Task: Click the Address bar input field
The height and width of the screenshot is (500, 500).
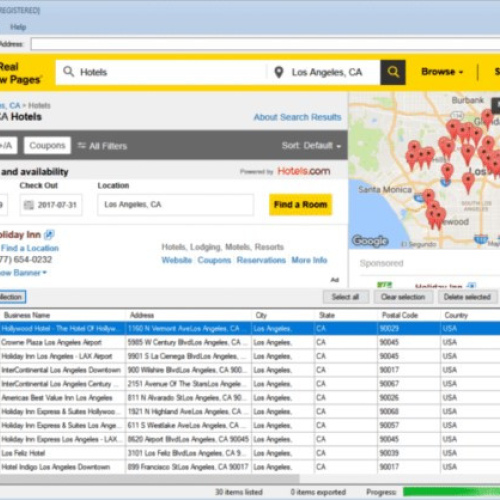Action: (265, 44)
